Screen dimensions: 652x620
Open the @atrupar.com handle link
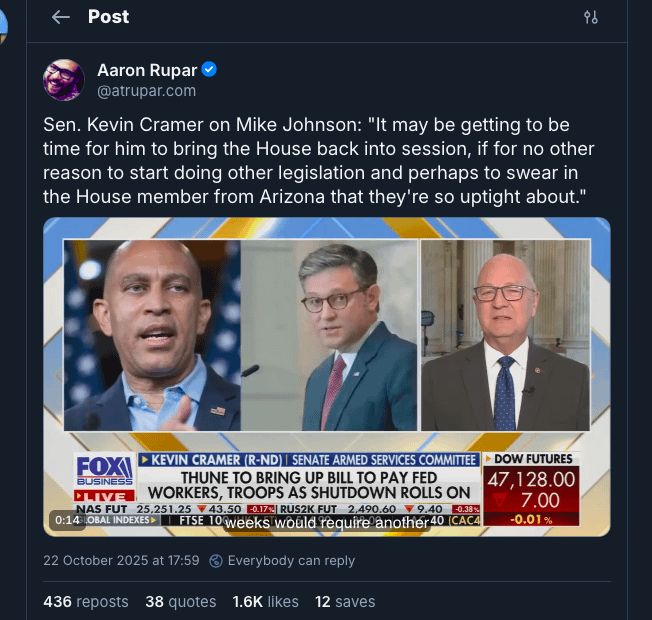point(146,91)
